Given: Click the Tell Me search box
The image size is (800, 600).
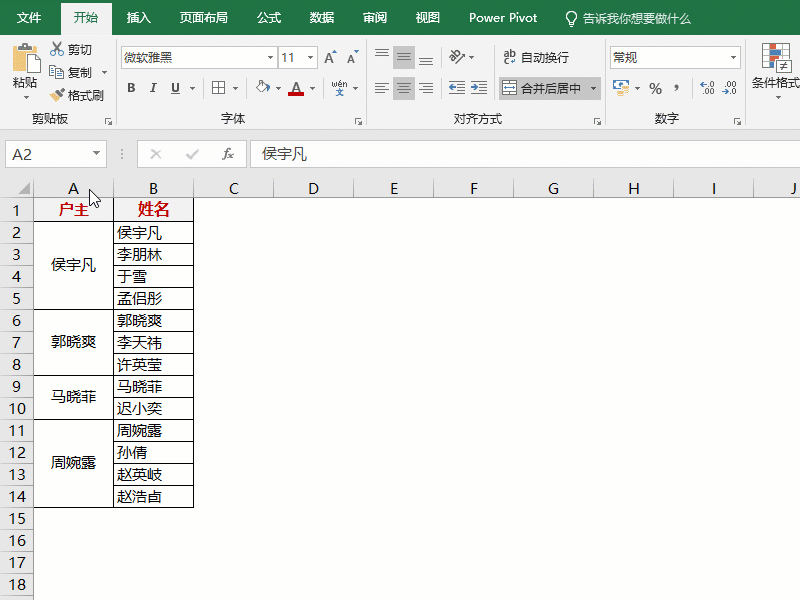Looking at the screenshot, I should coord(629,19).
